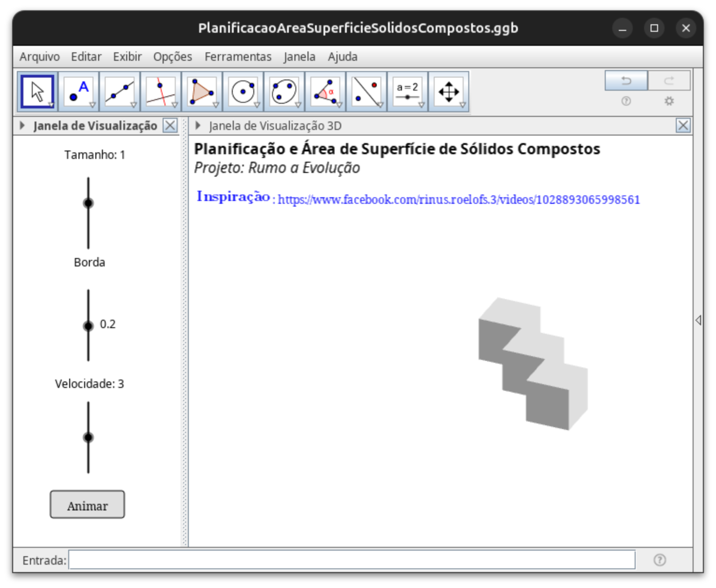Pick the Reflect about Line tool
Screen dimensions: 716x588
366,92
